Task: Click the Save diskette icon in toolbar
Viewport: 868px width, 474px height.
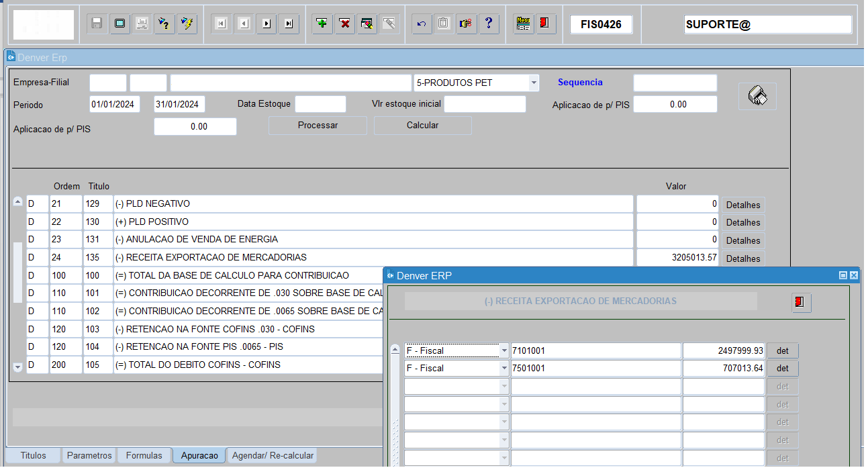Action: pyautogui.click(x=97, y=23)
